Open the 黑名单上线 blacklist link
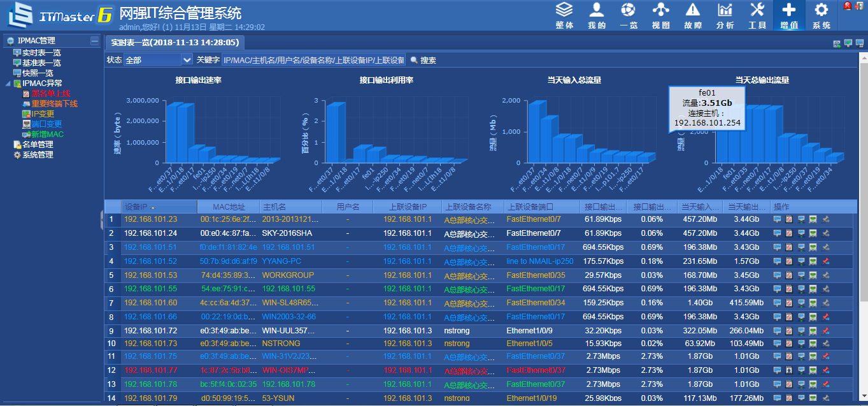This screenshot has width=868, height=406. point(50,94)
